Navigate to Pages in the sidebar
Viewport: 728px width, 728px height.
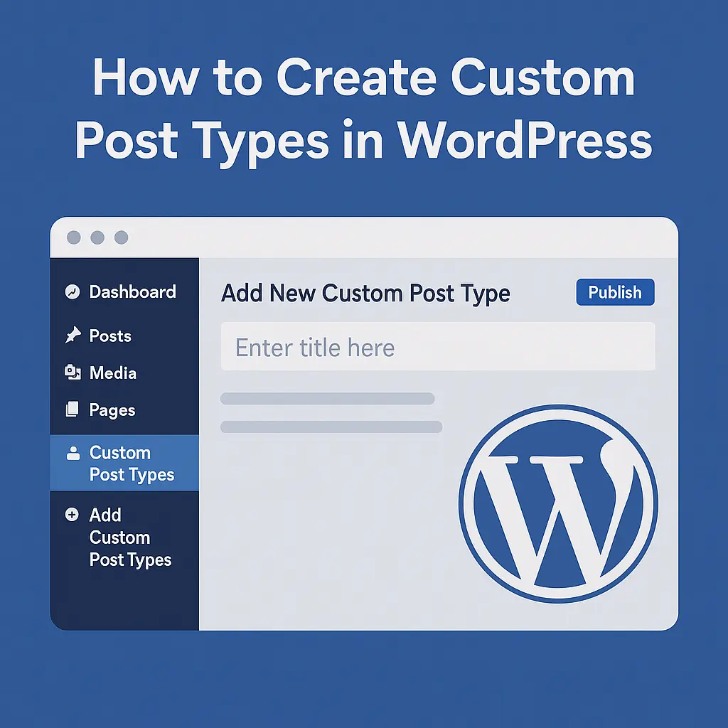click(x=112, y=409)
